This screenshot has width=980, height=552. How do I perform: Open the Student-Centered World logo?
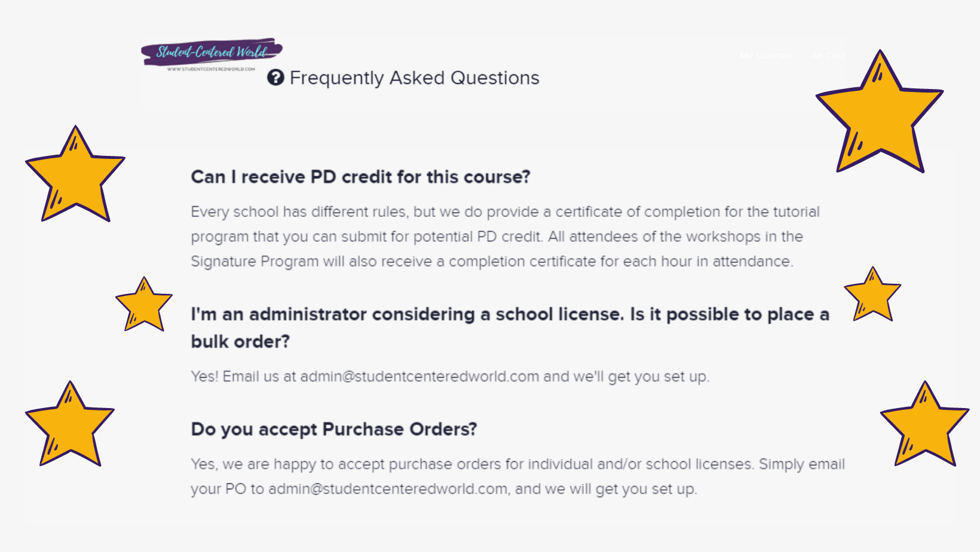click(212, 55)
